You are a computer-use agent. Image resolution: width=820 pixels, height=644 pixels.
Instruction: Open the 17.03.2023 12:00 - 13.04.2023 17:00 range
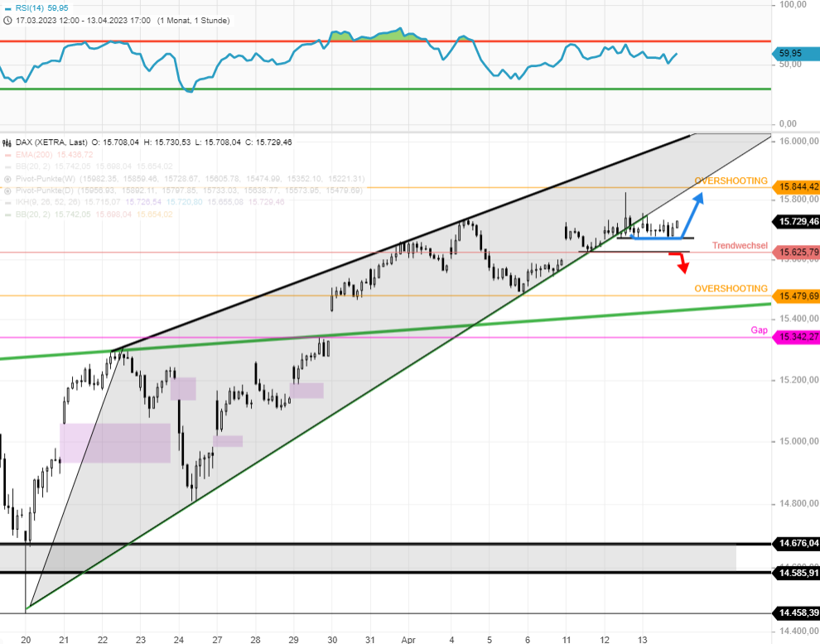click(83, 21)
